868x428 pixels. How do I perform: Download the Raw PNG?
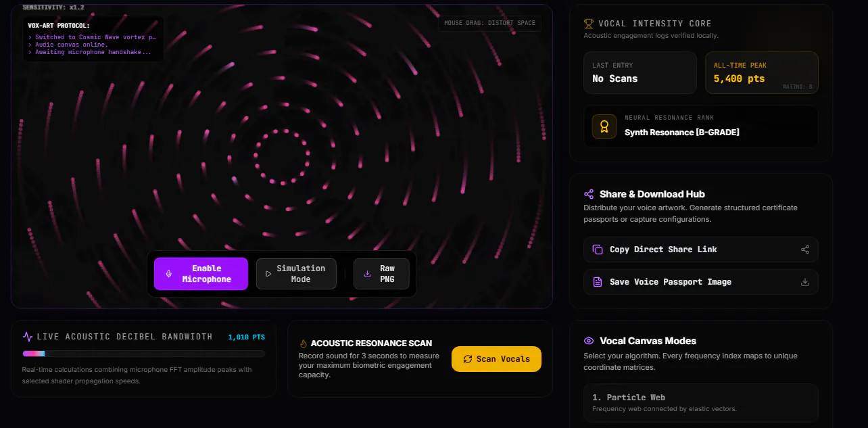381,274
